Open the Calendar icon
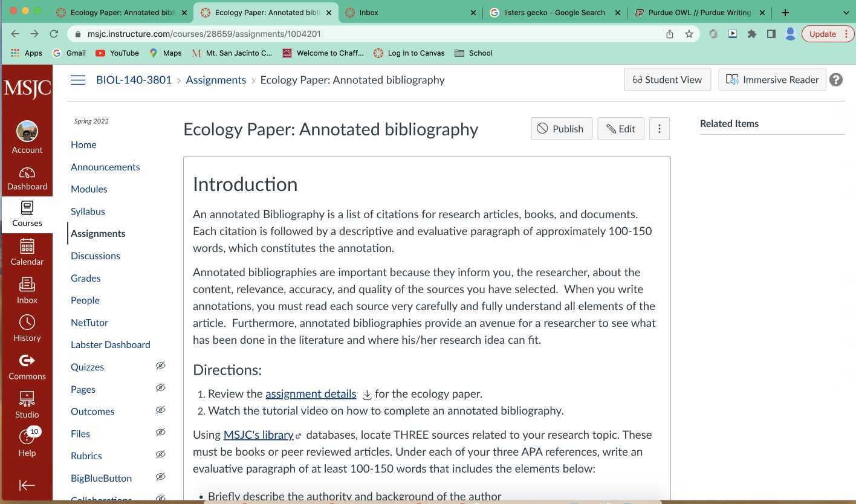This screenshot has width=856, height=504. [x=27, y=252]
